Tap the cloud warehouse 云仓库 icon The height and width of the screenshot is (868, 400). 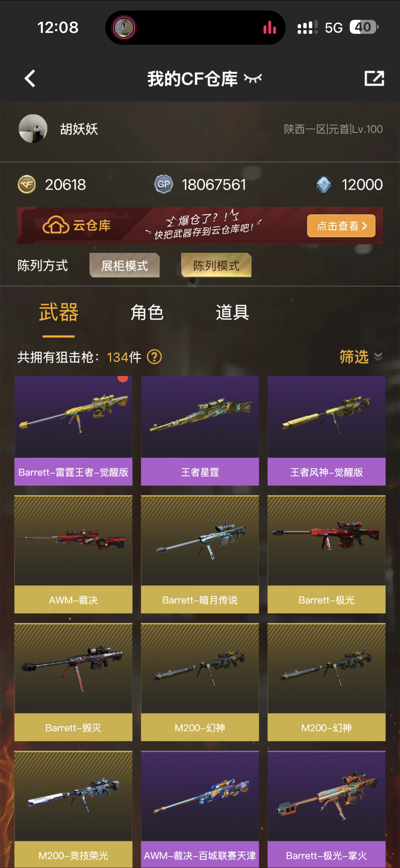coord(56,225)
